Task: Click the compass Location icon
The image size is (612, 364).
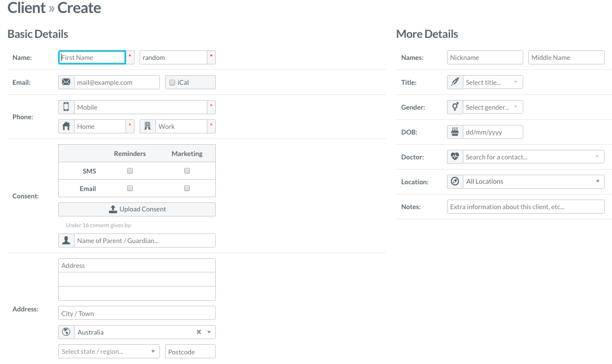Action: pos(455,182)
